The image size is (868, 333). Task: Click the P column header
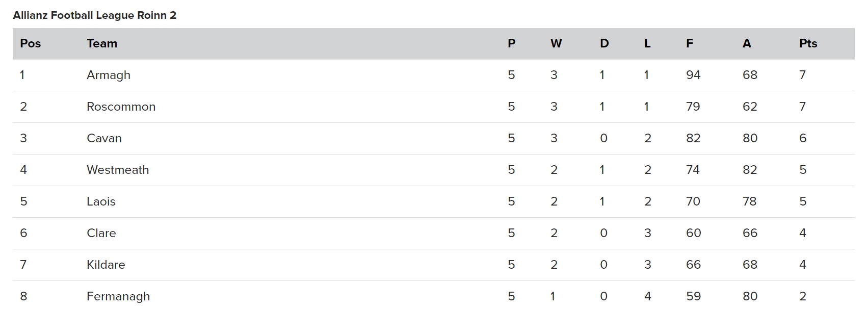tap(512, 43)
